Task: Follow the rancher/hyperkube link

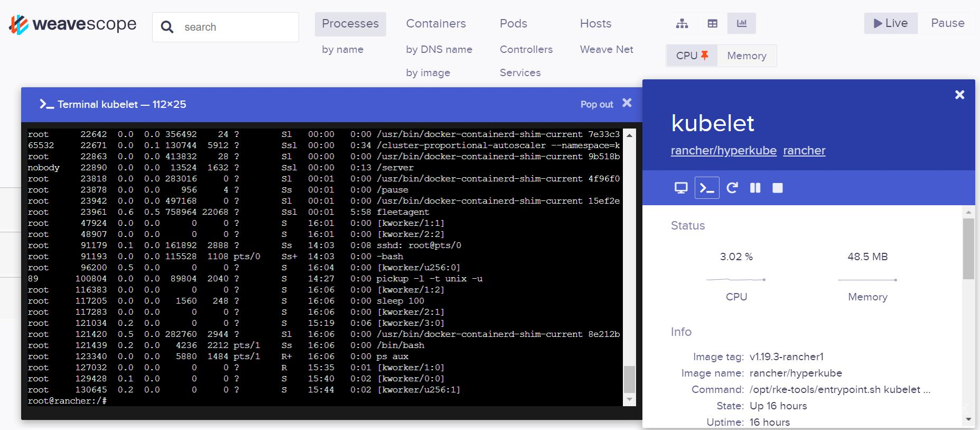Action: point(724,151)
